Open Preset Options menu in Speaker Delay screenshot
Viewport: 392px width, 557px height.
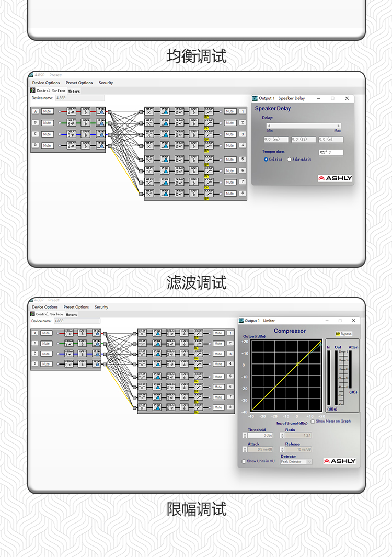tap(79, 83)
